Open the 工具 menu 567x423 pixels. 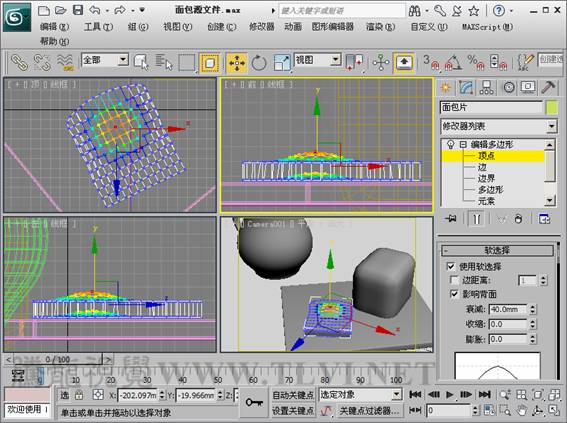pos(98,26)
